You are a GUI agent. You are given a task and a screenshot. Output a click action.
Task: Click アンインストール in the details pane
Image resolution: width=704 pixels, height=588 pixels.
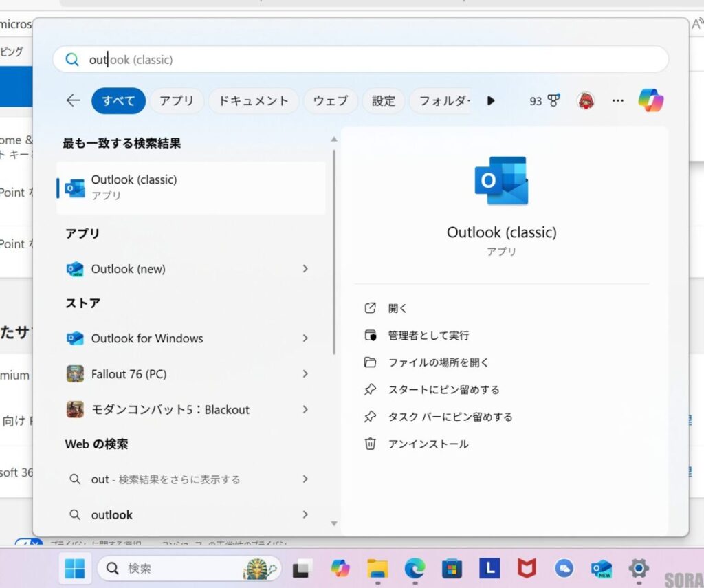pyautogui.click(x=428, y=444)
